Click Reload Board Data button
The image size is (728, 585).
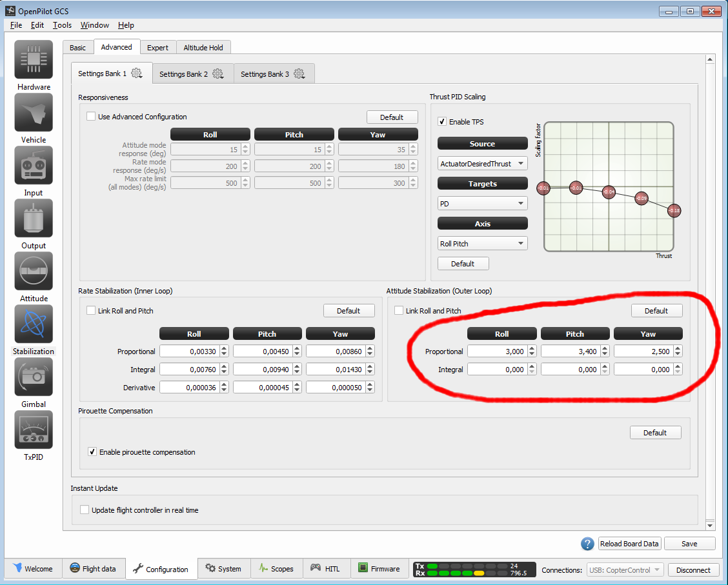point(629,544)
